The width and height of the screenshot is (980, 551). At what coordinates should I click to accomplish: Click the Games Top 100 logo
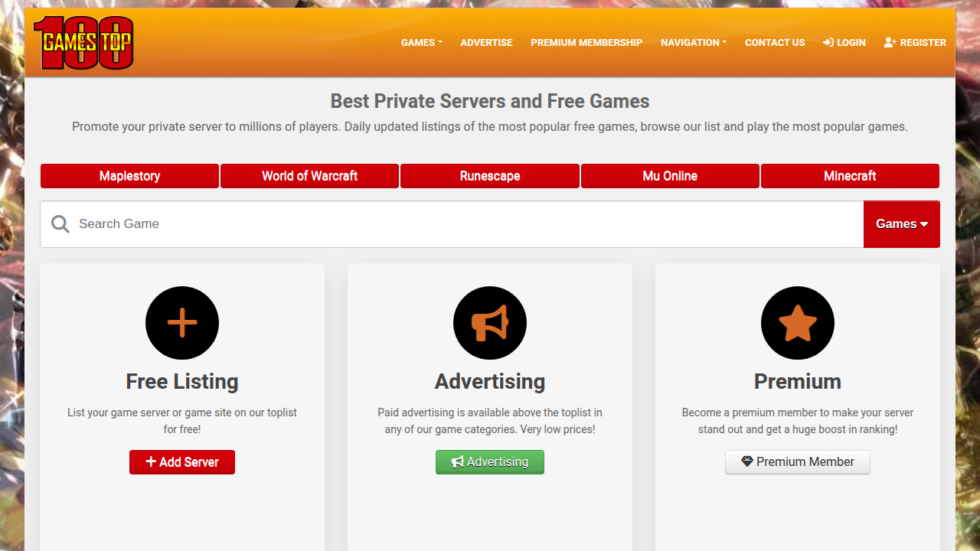[83, 43]
